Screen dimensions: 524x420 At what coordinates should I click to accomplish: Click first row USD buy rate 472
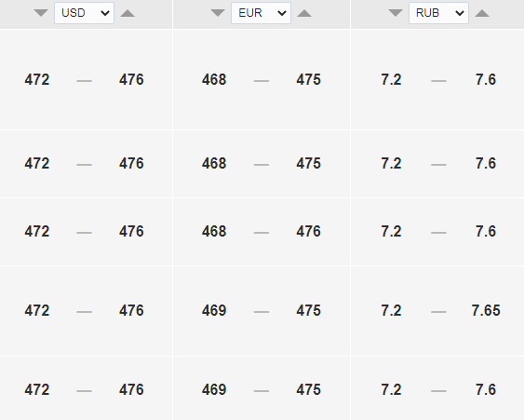click(x=37, y=79)
